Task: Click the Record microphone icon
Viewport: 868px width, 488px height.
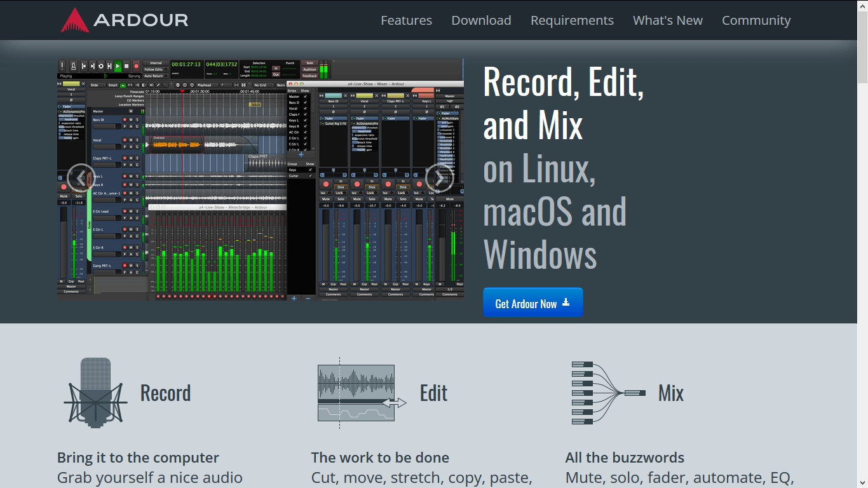Action: coord(96,392)
